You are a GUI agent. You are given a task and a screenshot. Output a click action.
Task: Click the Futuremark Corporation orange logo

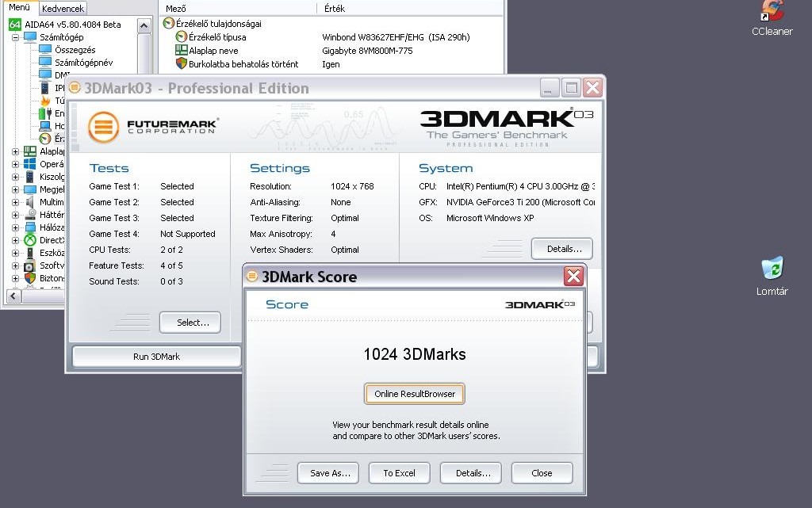104,126
